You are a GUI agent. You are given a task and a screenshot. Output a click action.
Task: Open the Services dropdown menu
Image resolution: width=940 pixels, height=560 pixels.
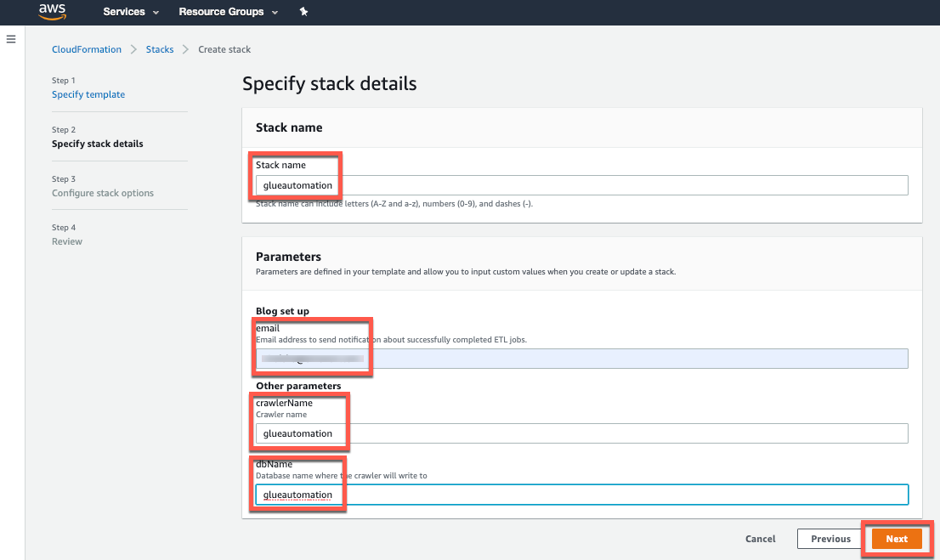131,11
